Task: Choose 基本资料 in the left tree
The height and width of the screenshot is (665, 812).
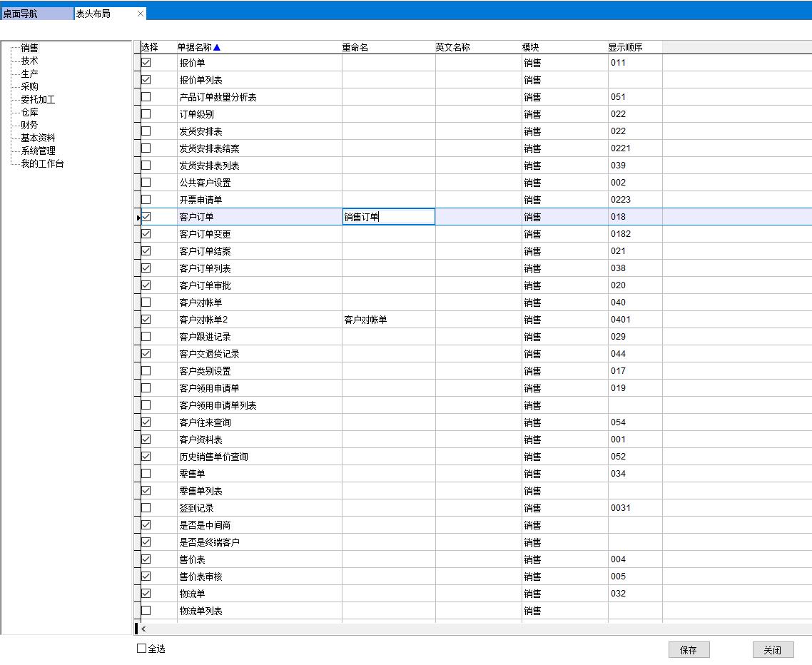Action: click(x=38, y=138)
